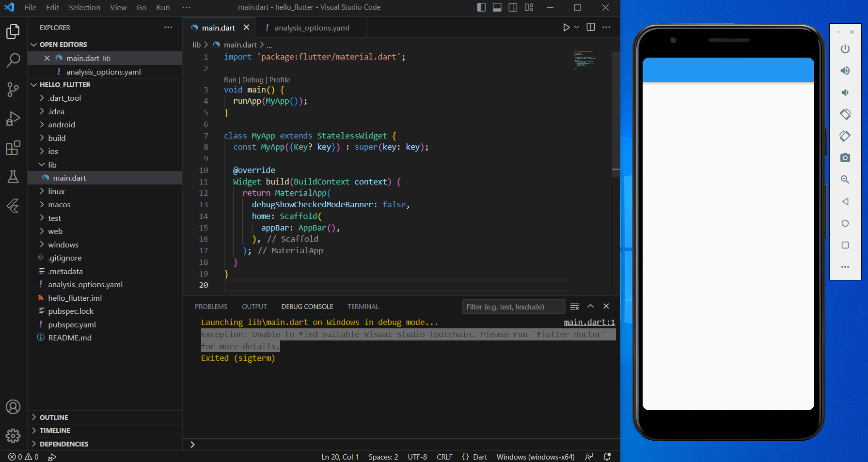The width and height of the screenshot is (868, 462).
Task: Lower emulator volume
Action: pos(845,92)
